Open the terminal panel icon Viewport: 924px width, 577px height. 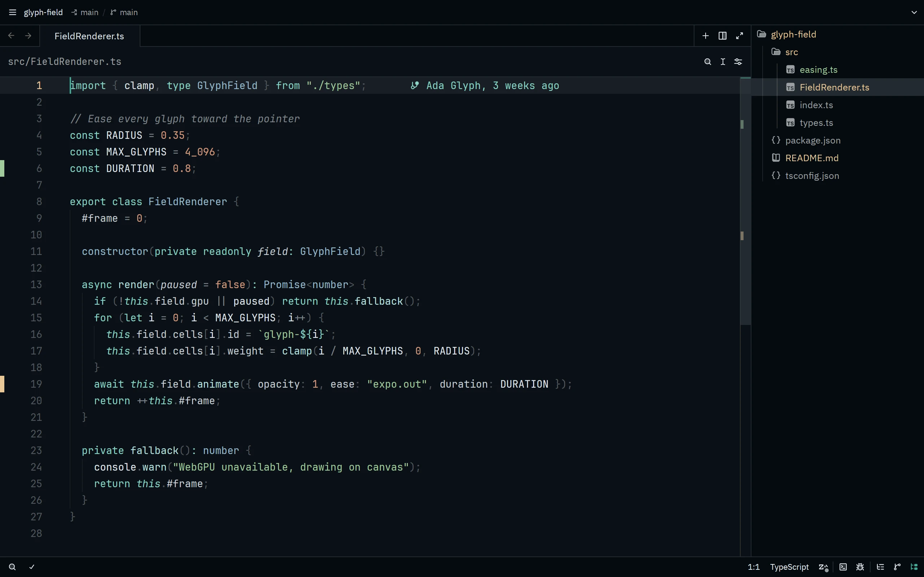click(x=843, y=567)
